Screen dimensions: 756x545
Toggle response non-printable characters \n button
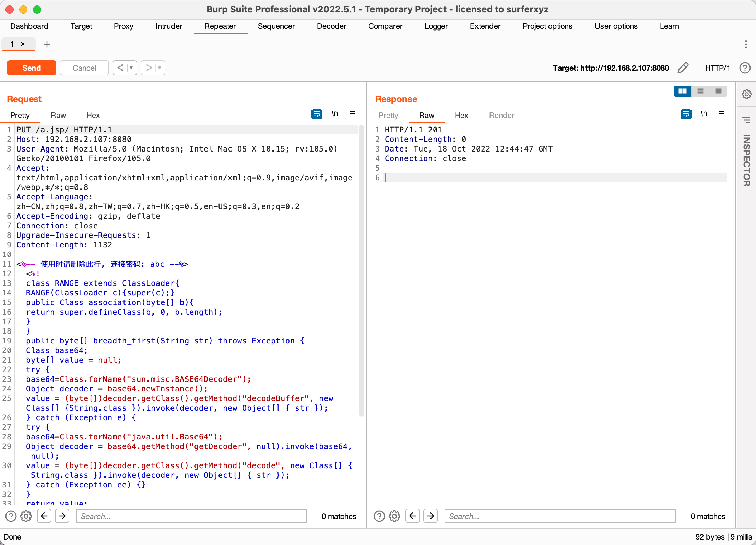[704, 114]
